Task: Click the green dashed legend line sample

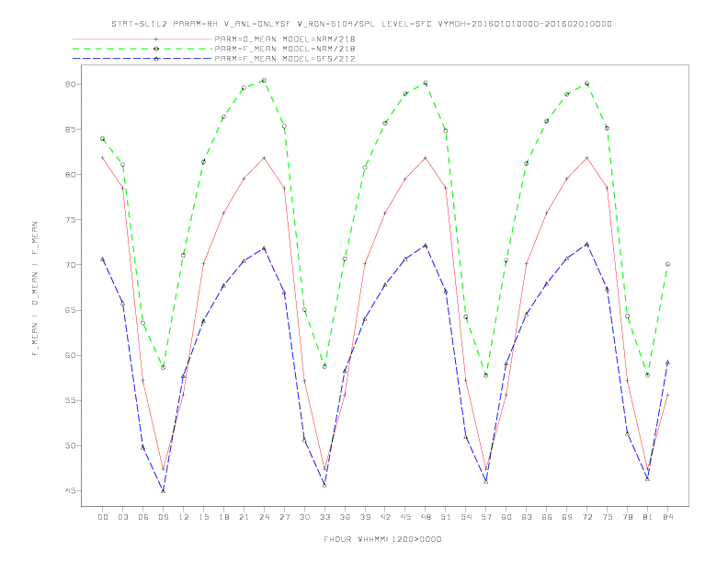Action: tap(142, 49)
